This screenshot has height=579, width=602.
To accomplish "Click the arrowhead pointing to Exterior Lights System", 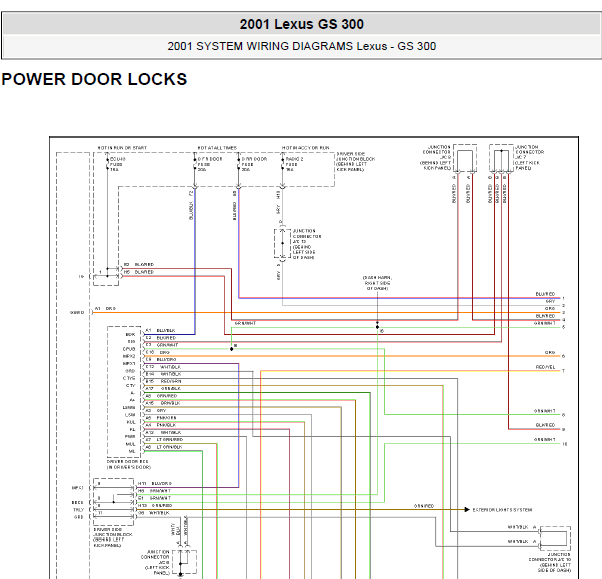I will click(467, 510).
